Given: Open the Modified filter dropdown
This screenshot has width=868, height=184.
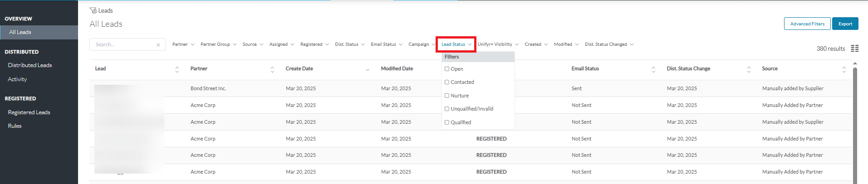Looking at the screenshot, I should pos(566,44).
